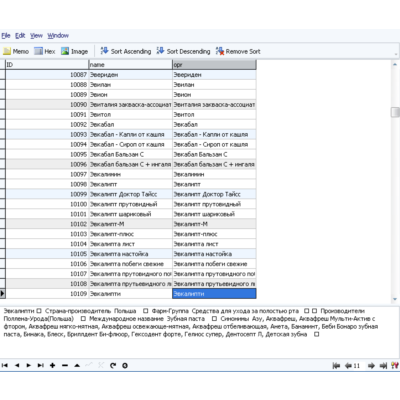This screenshot has height=400, width=400.
Task: Select opr cell of row 10104
Action: tap(214, 244)
